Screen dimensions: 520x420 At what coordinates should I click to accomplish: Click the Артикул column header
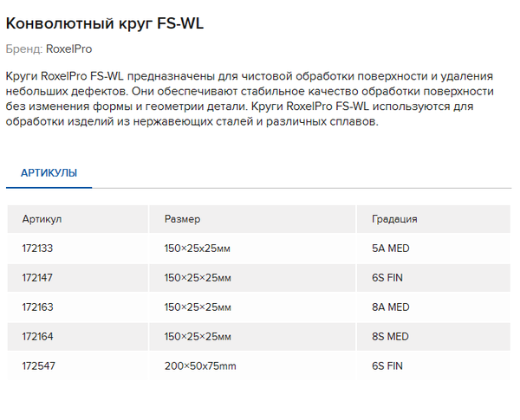42,219
